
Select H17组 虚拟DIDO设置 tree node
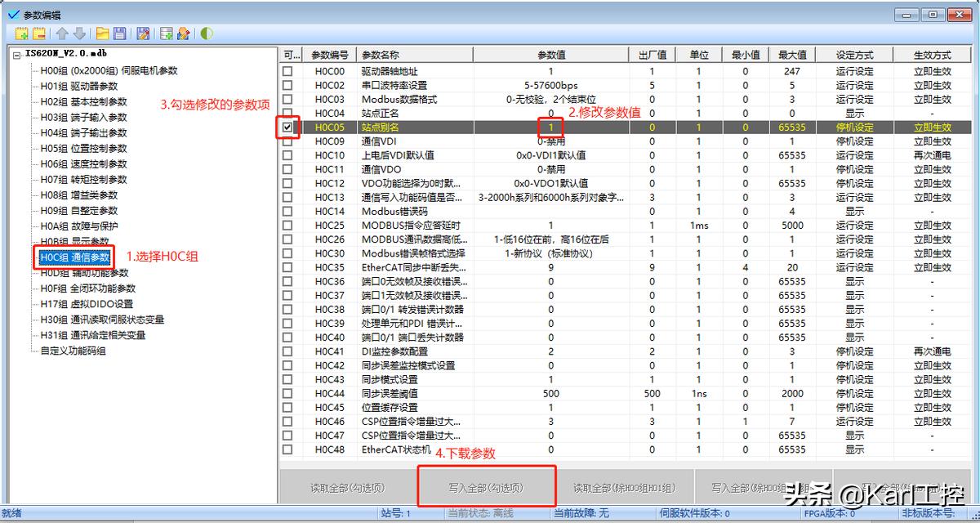(x=87, y=303)
